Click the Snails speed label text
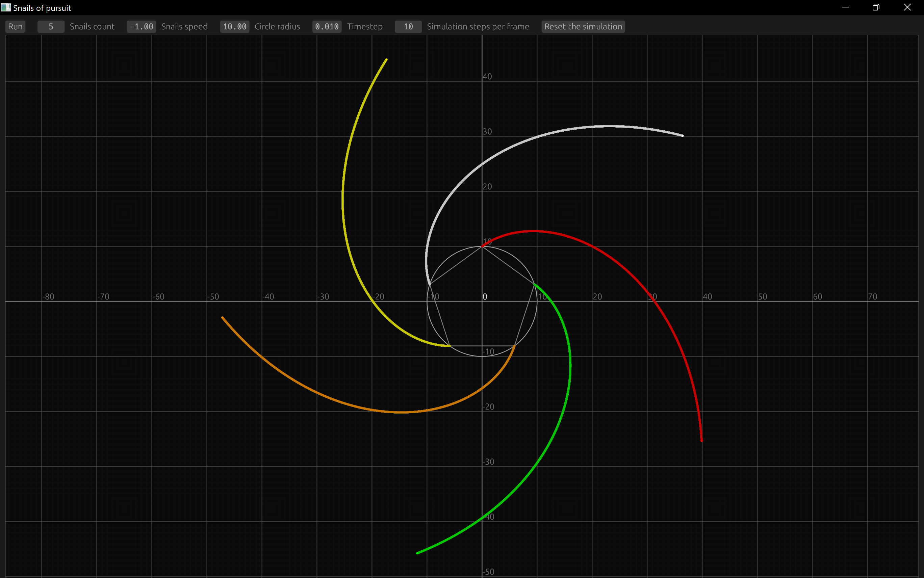This screenshot has width=924, height=578. click(184, 26)
